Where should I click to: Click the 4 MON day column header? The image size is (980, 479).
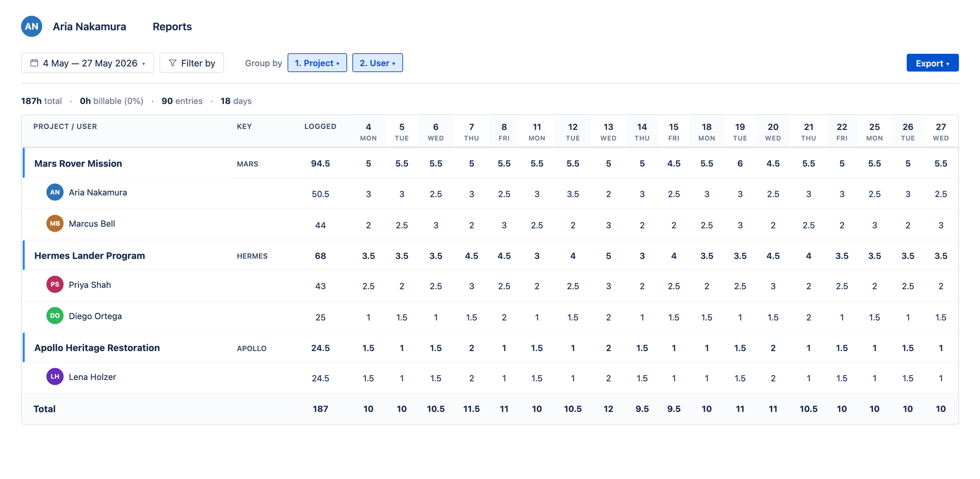coord(368,131)
